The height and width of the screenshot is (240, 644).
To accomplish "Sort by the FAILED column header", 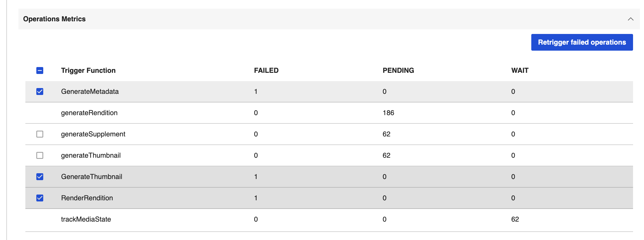I will pos(266,70).
